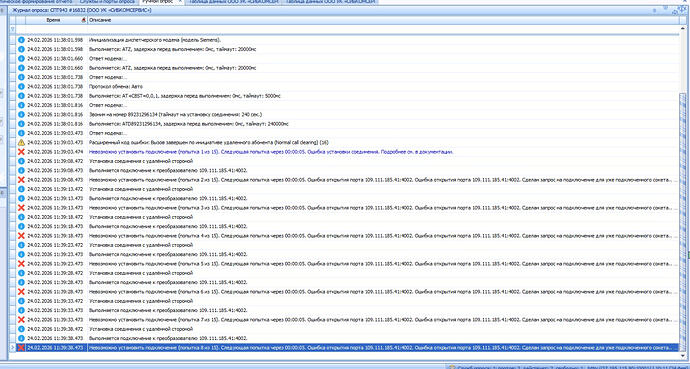Click yellow warning icon of extended error code row
Image resolution: width=690 pixels, height=369 pixels.
tap(21, 142)
